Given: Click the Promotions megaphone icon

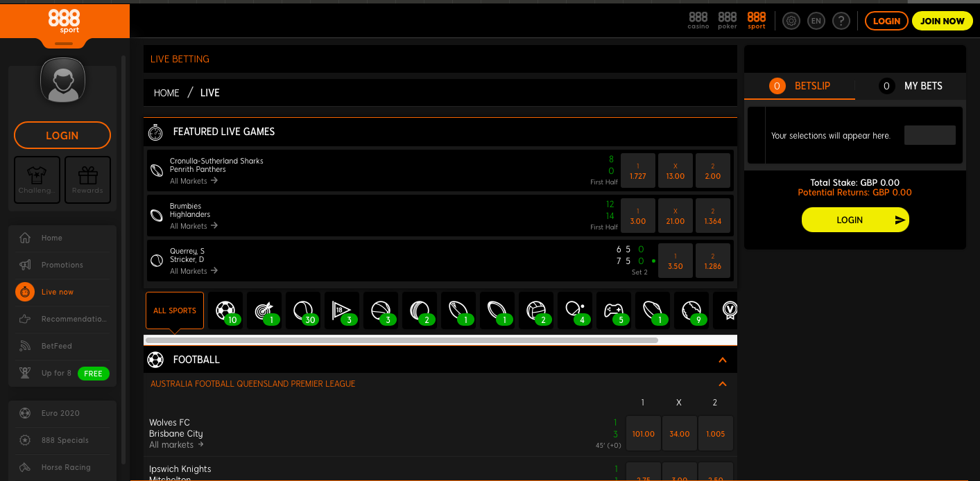Looking at the screenshot, I should 25,265.
